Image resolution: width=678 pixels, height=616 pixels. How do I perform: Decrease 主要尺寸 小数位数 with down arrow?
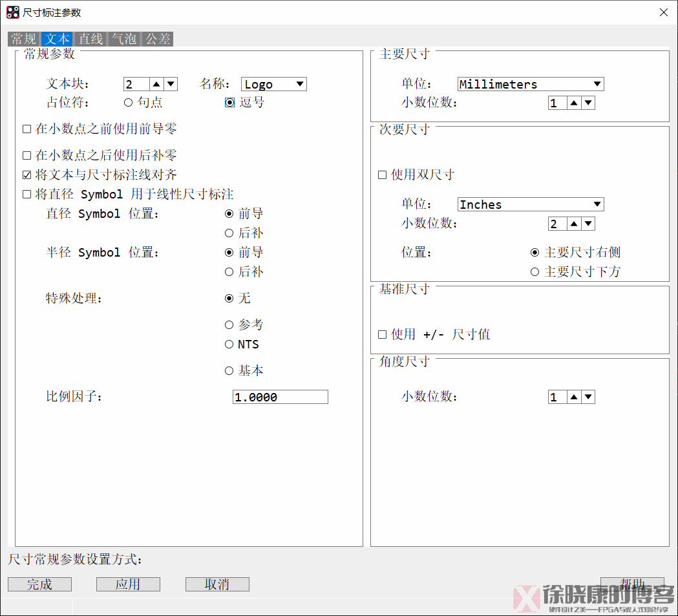coord(588,103)
